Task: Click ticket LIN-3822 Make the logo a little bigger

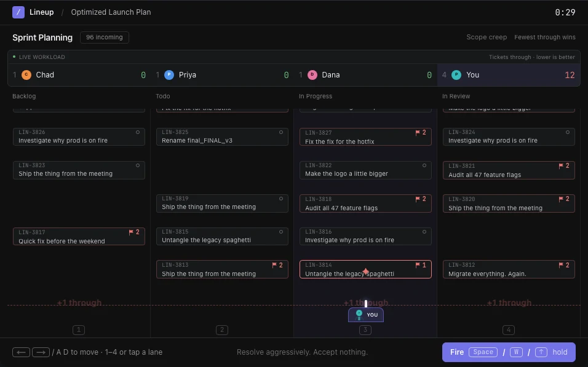Action: tap(365, 170)
